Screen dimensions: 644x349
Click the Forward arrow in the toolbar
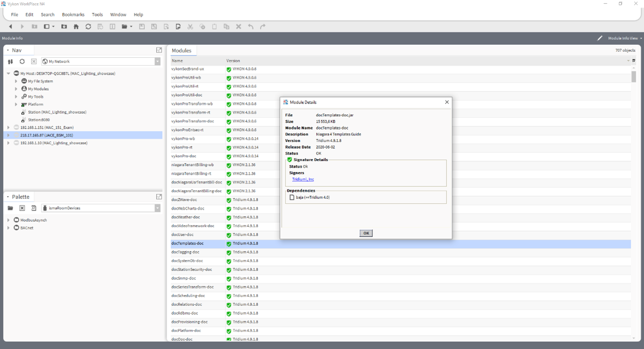22,26
